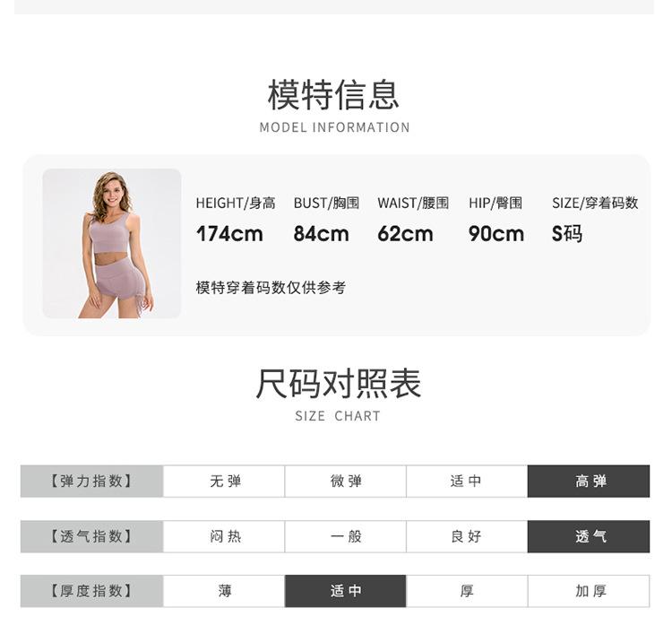Click the 174cm height value
Screen dimensions: 672x625
point(229,234)
